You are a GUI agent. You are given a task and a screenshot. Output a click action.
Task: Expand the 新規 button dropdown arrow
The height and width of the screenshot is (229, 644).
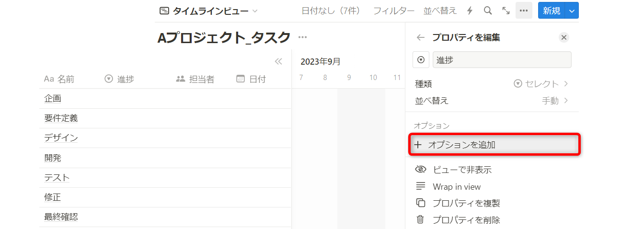[x=572, y=11]
